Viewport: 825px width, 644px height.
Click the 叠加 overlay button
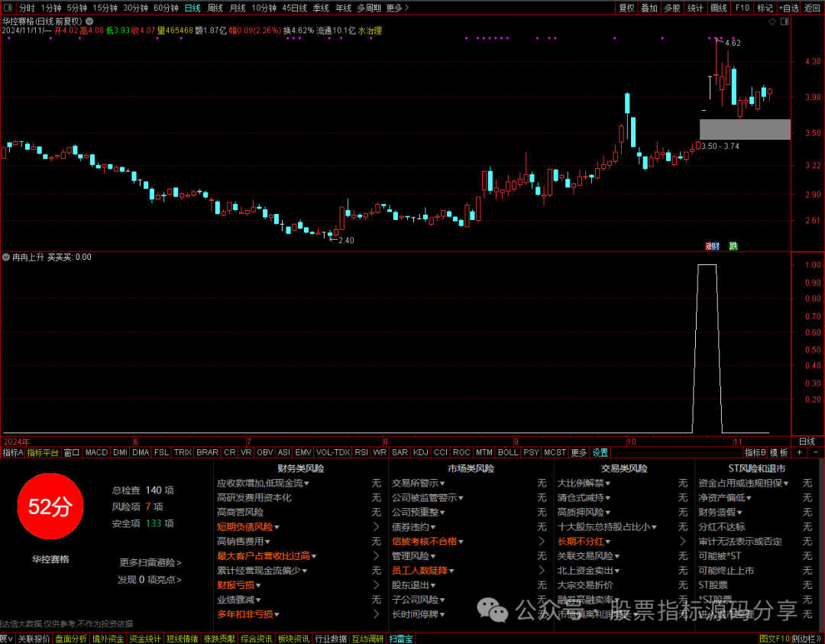coord(649,8)
